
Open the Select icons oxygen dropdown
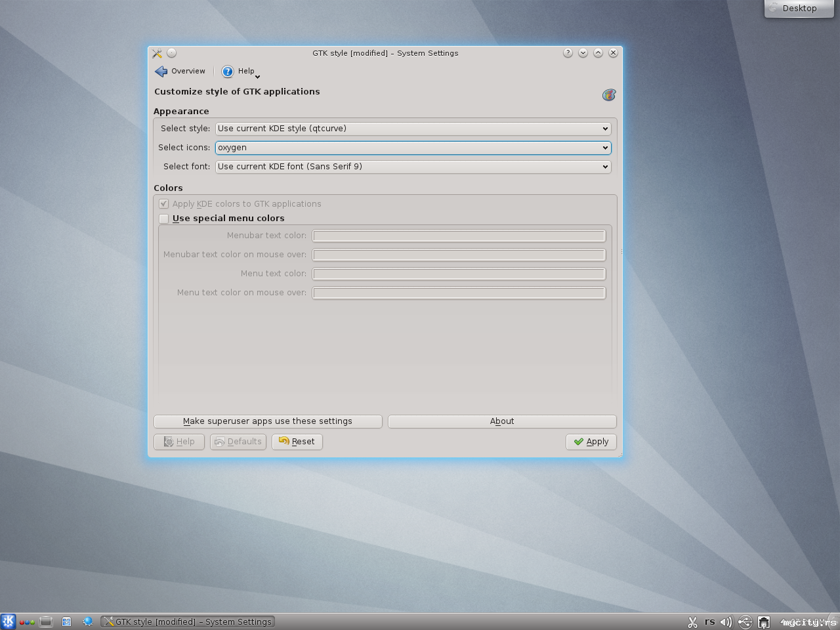(x=413, y=148)
